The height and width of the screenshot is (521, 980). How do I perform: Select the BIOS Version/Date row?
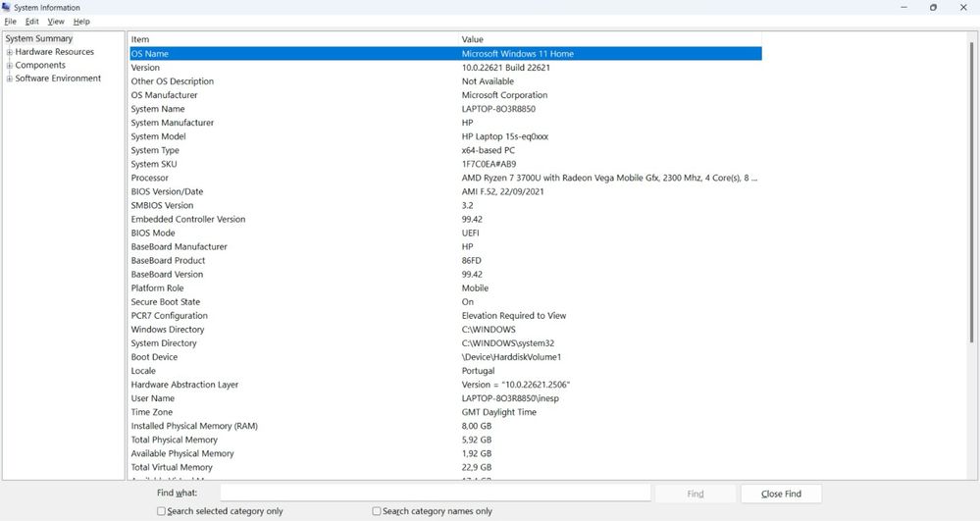point(445,191)
